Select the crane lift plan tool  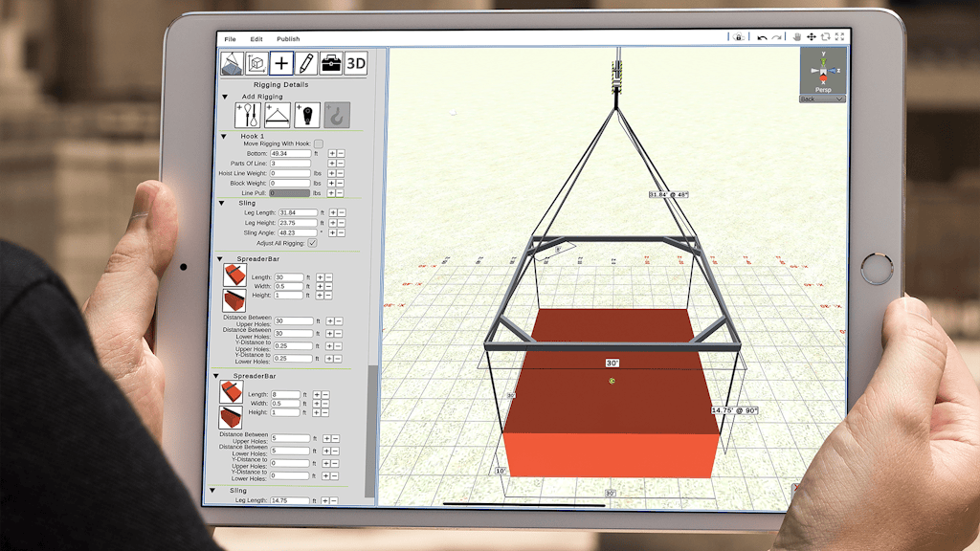click(x=232, y=63)
